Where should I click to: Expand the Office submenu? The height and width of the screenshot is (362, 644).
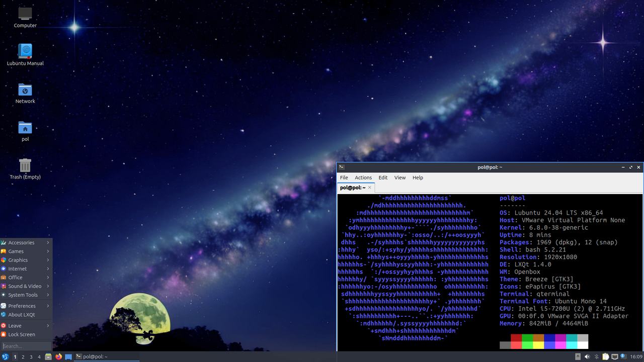click(x=26, y=278)
